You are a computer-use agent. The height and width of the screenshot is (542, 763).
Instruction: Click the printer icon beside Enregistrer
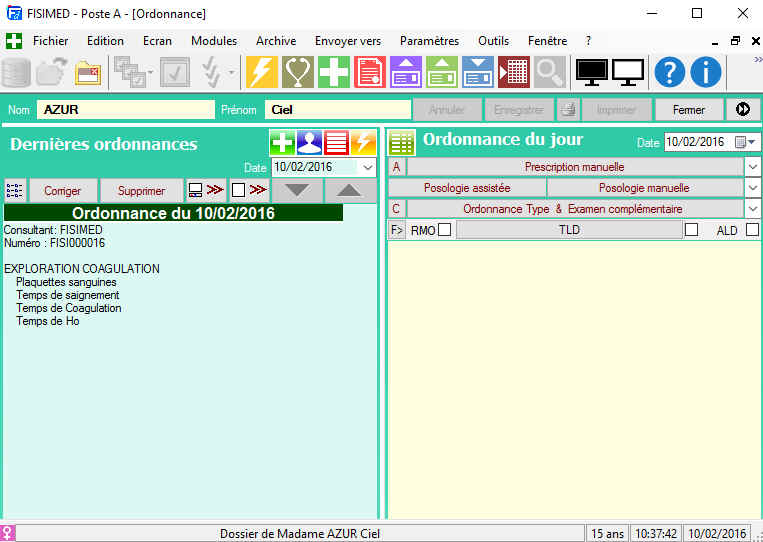[567, 110]
